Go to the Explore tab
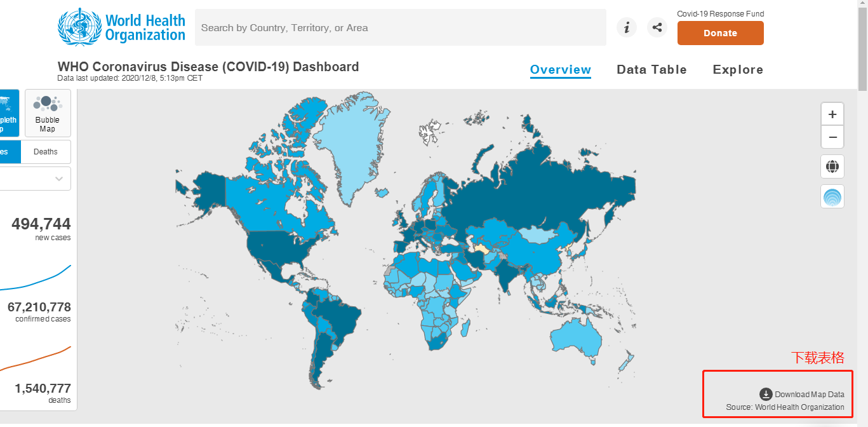 (738, 70)
